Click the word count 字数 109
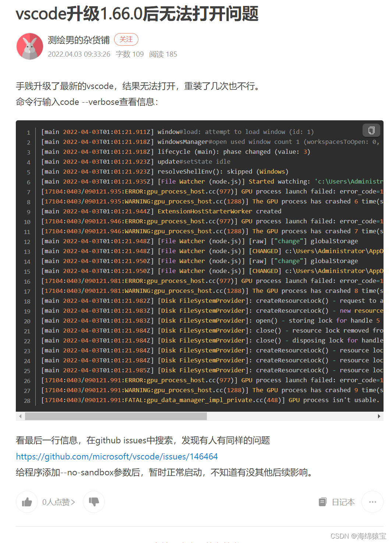This screenshot has width=392, height=543. point(130,54)
